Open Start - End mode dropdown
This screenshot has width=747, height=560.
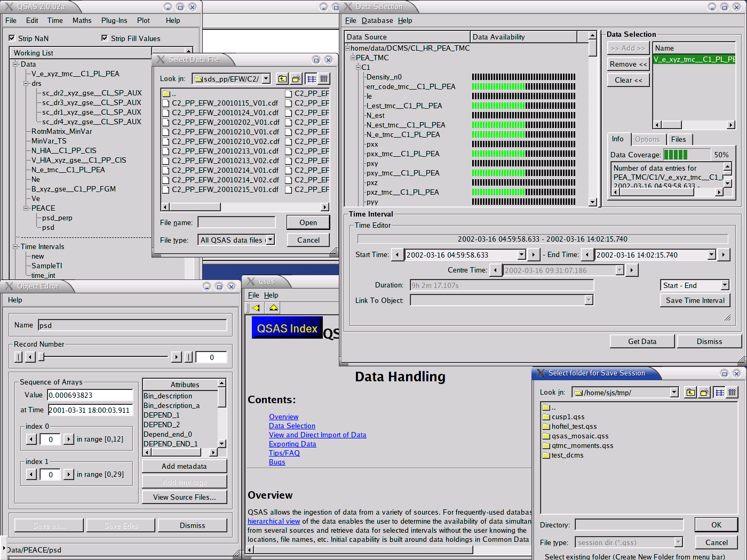725,285
